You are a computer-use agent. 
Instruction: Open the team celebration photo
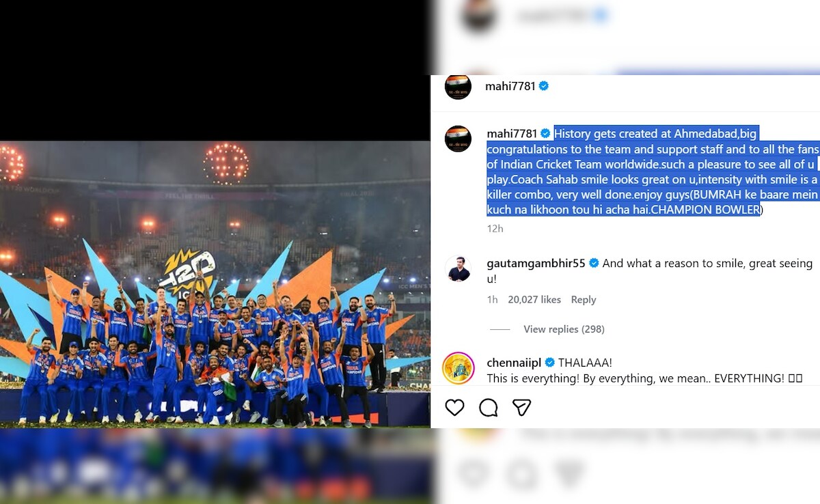tap(215, 284)
